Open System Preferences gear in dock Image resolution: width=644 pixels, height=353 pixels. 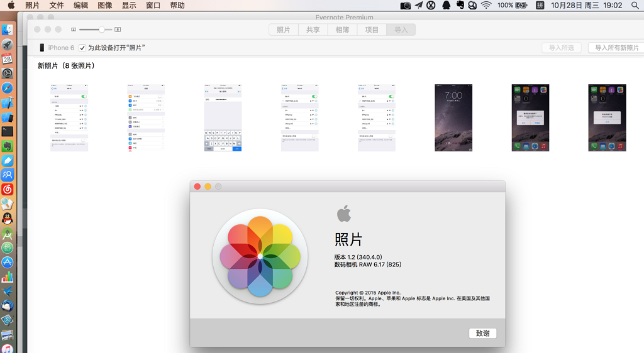(8, 73)
